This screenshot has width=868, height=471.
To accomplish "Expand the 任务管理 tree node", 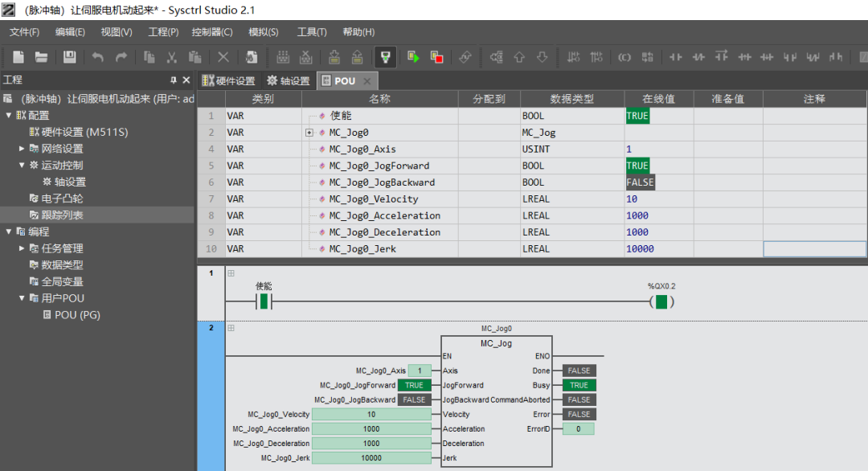I will 22,248.
